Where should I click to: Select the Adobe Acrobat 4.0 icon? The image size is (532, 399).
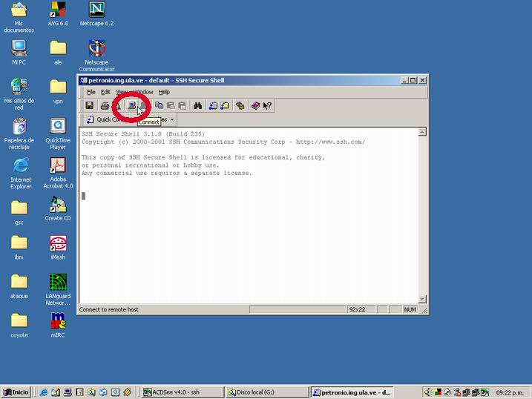tap(58, 174)
